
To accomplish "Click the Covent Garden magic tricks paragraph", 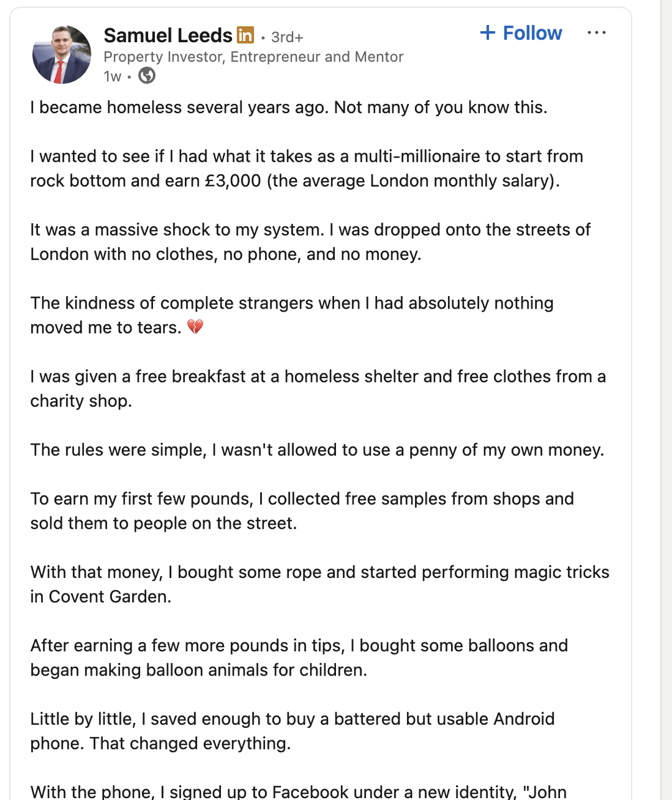I will pos(320,584).
